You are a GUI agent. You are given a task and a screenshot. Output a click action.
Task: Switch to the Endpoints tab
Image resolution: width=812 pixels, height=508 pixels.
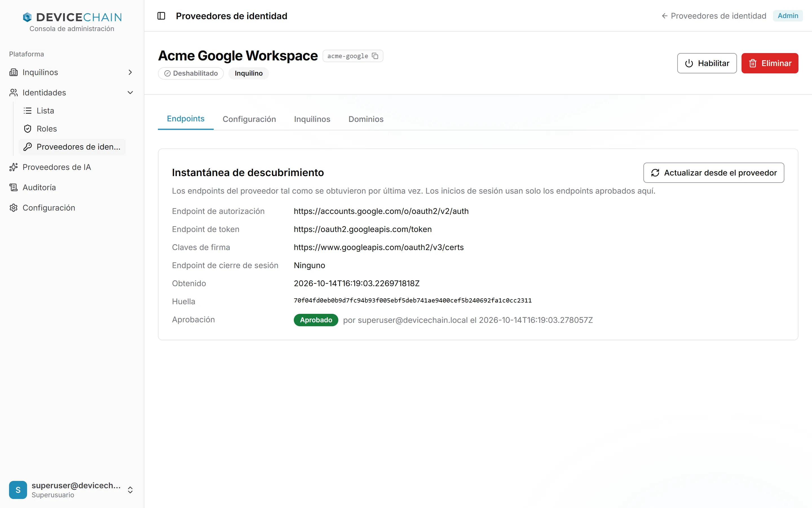coord(186,119)
